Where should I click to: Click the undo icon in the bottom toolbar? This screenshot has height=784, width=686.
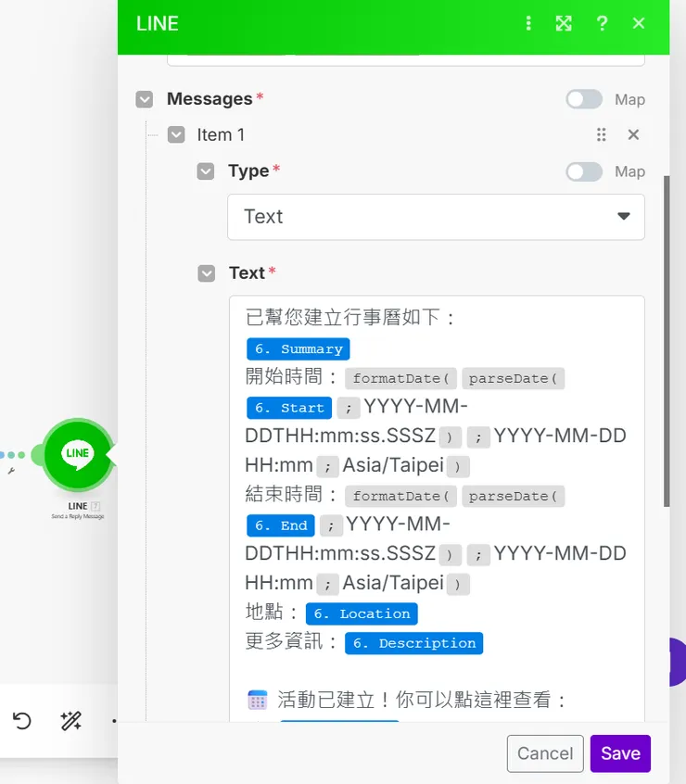[x=22, y=721]
